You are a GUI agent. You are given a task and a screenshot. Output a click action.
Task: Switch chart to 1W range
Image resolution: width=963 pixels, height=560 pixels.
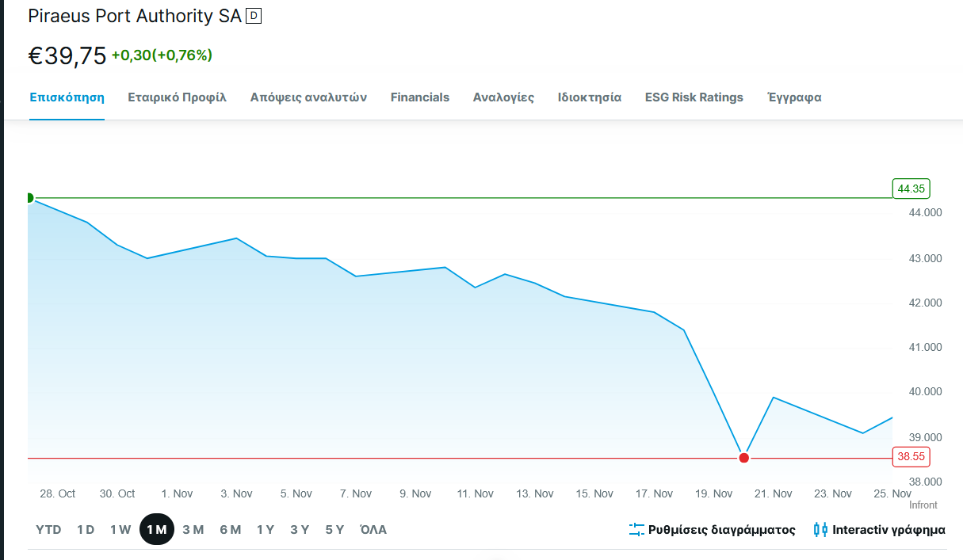pyautogui.click(x=120, y=530)
